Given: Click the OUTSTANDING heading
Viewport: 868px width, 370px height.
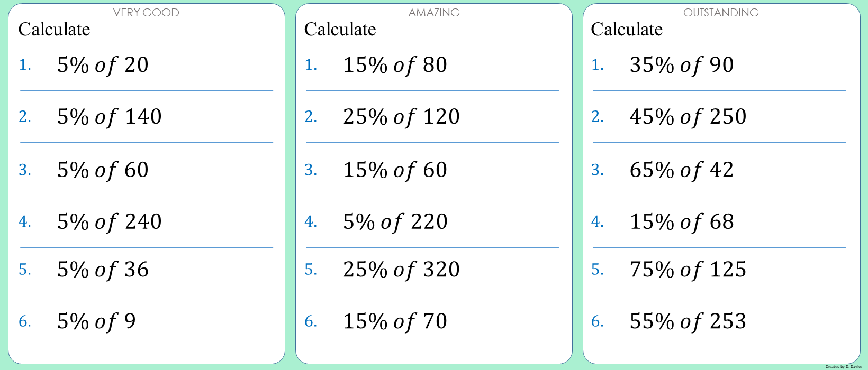Looking at the screenshot, I should [x=721, y=13].
